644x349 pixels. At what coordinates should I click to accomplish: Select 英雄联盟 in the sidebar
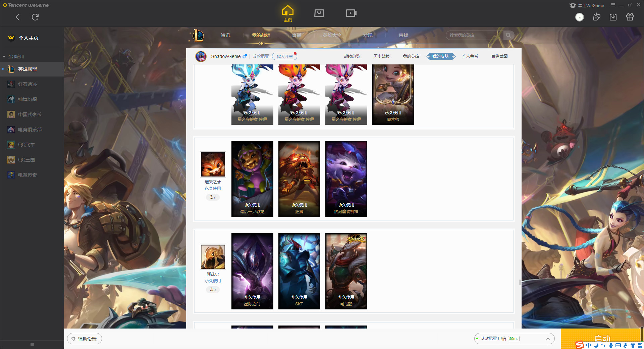coord(32,69)
